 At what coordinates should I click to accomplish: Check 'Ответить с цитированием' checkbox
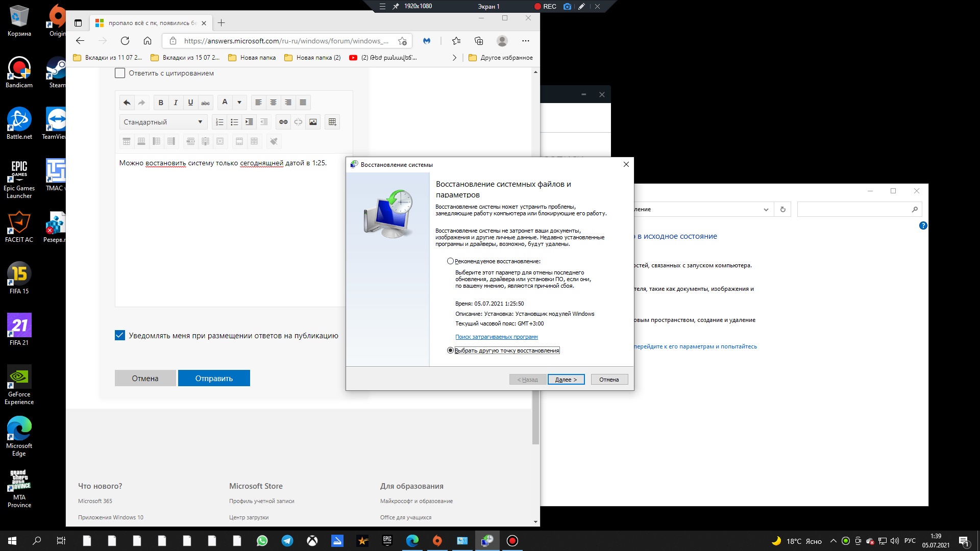[120, 73]
